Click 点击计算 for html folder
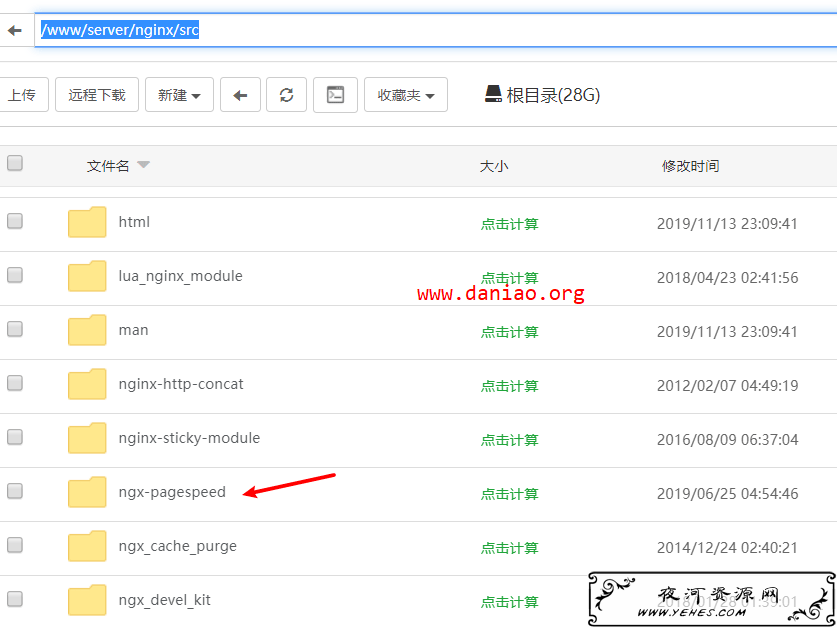The width and height of the screenshot is (837, 628). point(509,224)
